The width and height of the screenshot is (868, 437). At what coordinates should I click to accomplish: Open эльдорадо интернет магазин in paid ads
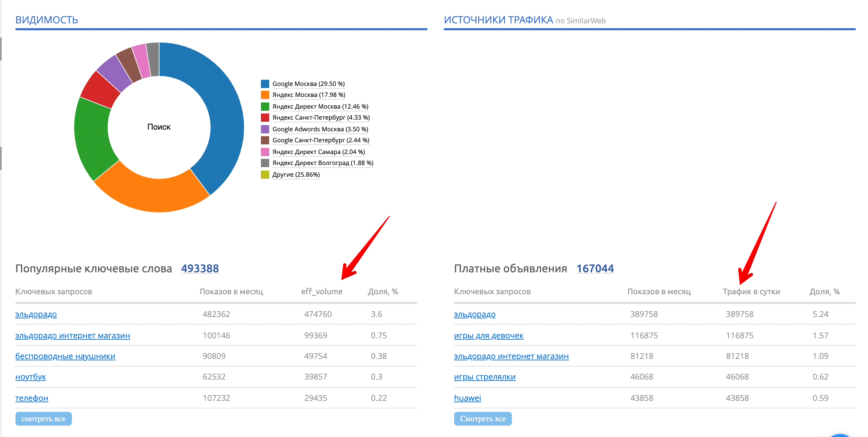(x=511, y=356)
